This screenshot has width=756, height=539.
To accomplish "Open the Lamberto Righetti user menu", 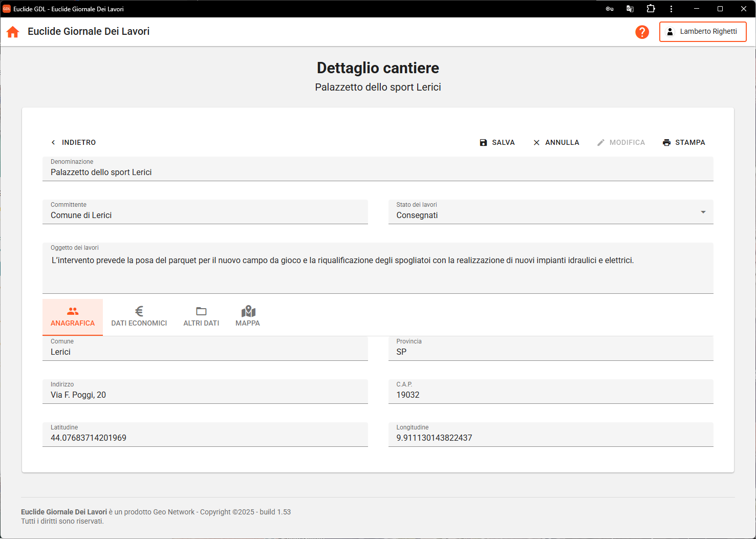I will [702, 32].
